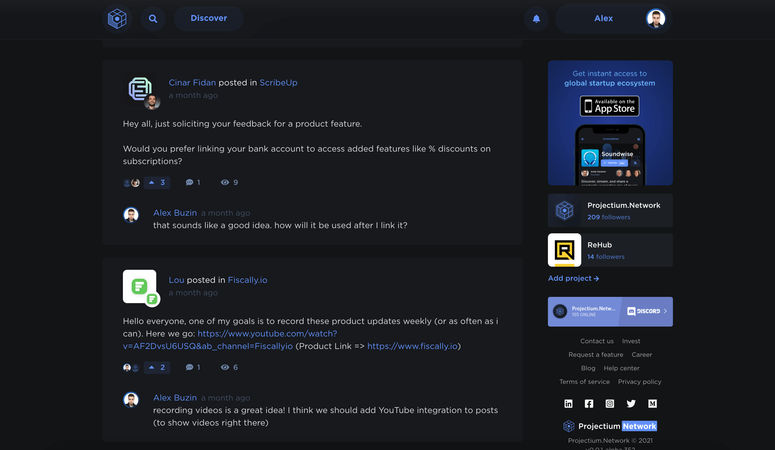The width and height of the screenshot is (775, 450).
Task: Open Cinar Fidan's profile link
Action: pos(192,83)
